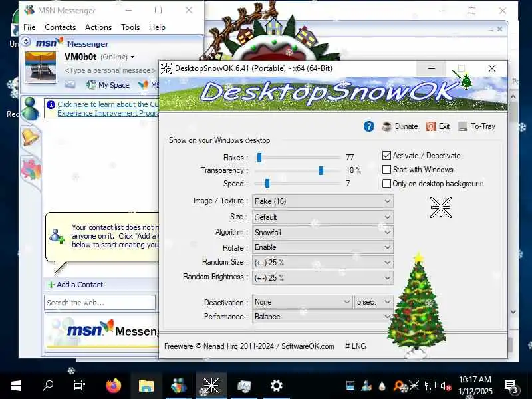Expand the Performance Balance dropdown
Image resolution: width=532 pixels, height=399 pixels.
tap(323, 317)
